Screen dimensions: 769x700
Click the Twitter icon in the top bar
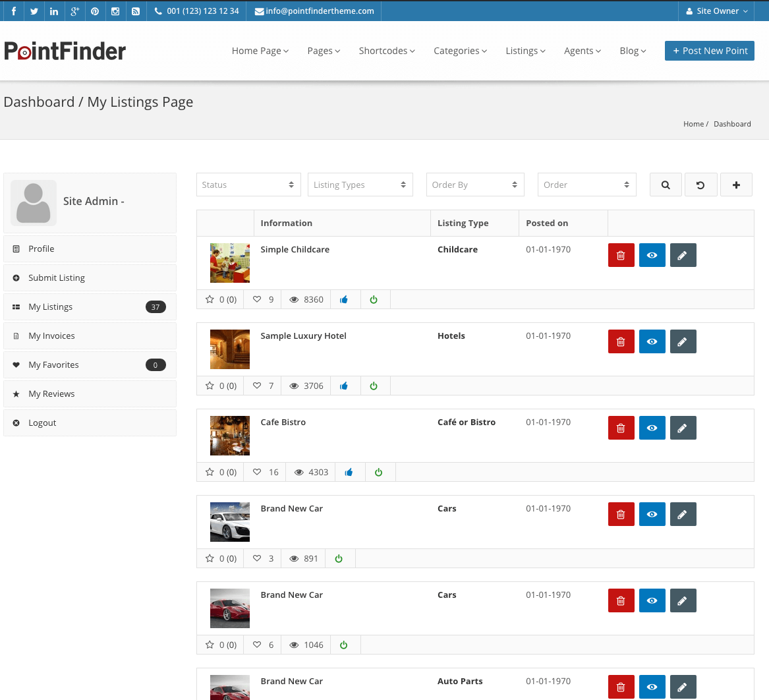pyautogui.click(x=34, y=11)
